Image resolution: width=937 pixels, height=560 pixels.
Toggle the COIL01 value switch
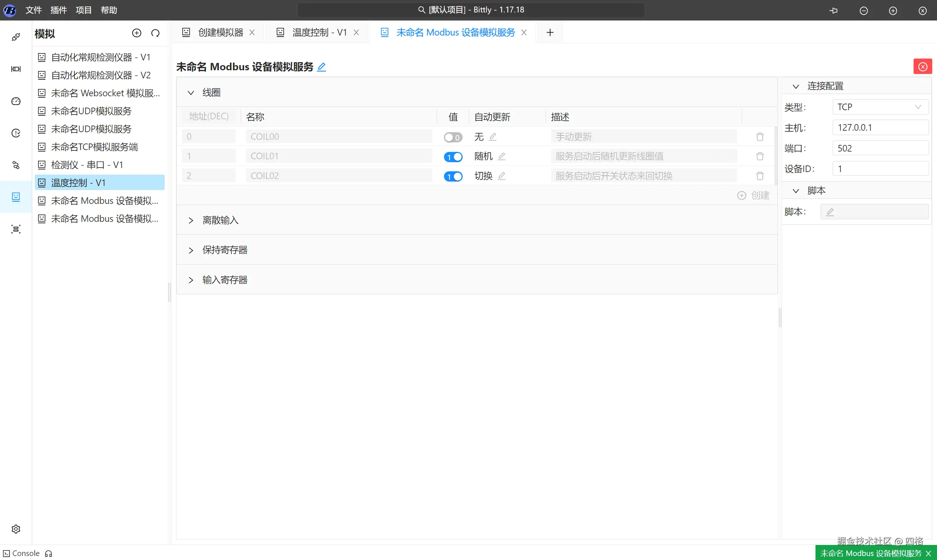click(x=453, y=157)
